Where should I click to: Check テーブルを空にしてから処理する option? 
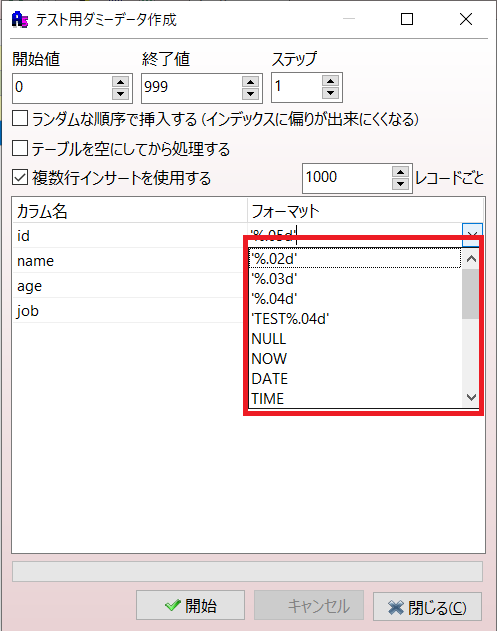pyautogui.click(x=20, y=148)
